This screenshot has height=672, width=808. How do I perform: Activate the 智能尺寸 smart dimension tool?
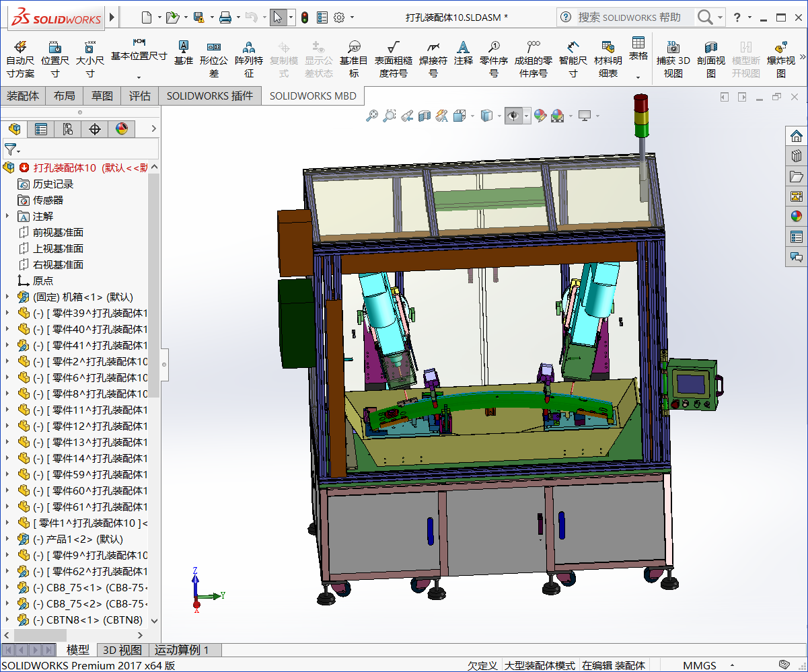pyautogui.click(x=573, y=59)
